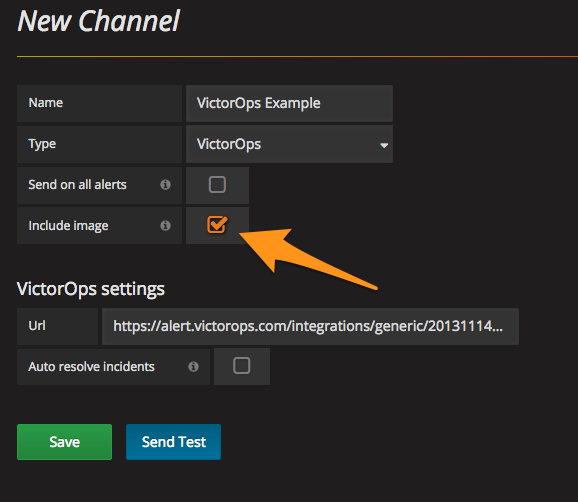Click into the Url input field
The image size is (578, 502).
pyautogui.click(x=310, y=327)
